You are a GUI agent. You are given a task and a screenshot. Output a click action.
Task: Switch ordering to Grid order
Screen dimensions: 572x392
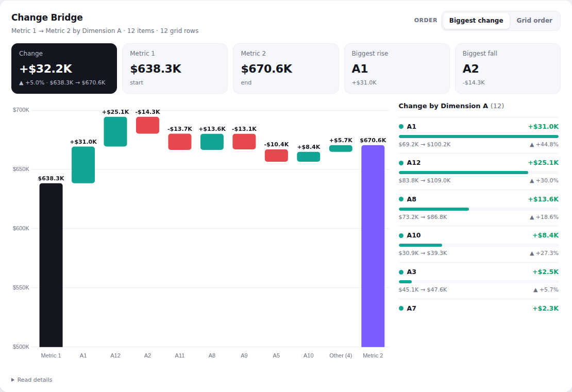[534, 21]
